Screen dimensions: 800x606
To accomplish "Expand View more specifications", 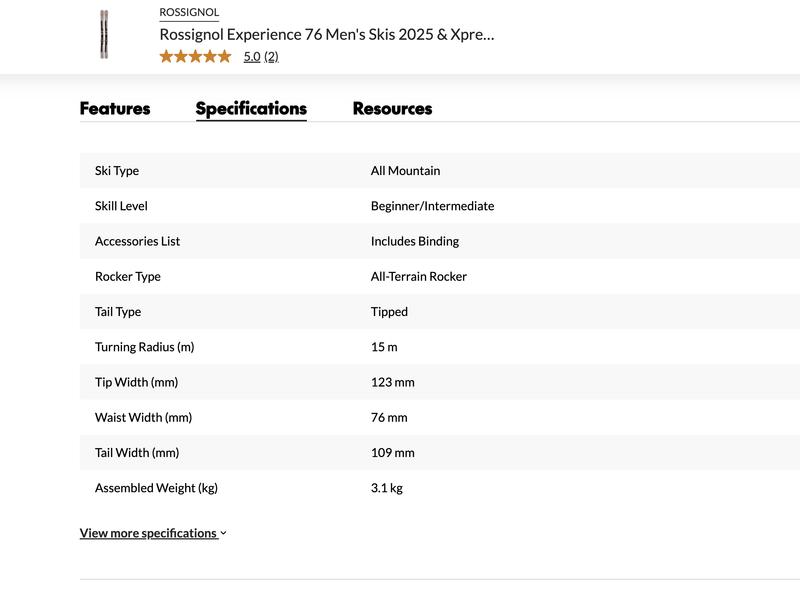I will click(148, 532).
